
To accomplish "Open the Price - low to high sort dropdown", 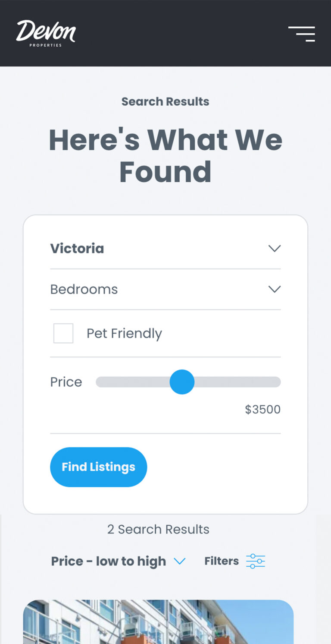I will 118,561.
